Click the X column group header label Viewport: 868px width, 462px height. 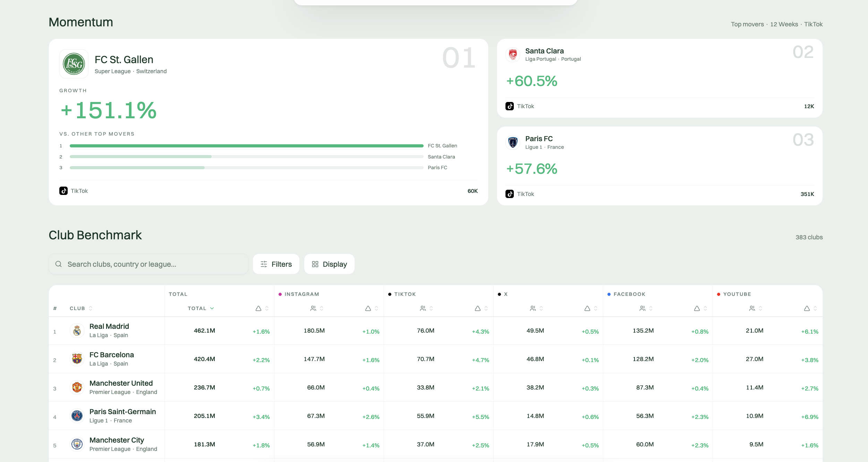click(506, 294)
